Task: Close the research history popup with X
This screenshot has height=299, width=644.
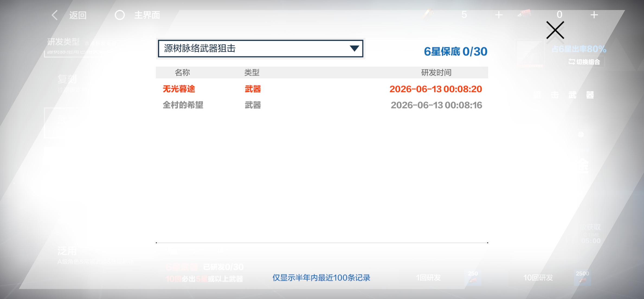Action: [555, 30]
